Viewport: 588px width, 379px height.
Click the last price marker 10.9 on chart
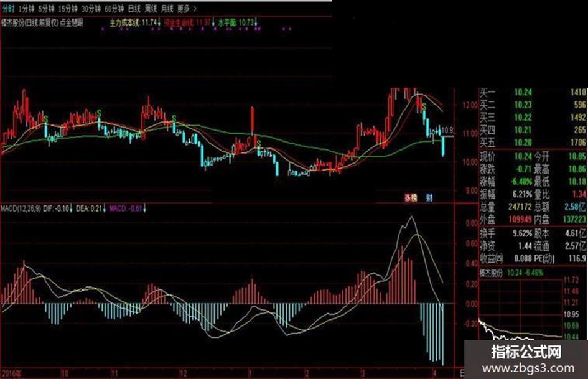click(447, 131)
